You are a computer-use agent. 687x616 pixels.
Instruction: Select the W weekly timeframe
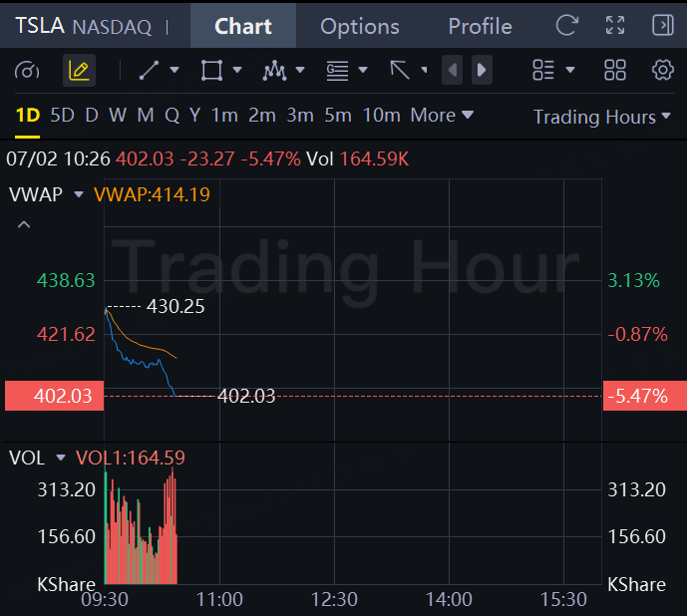click(118, 116)
